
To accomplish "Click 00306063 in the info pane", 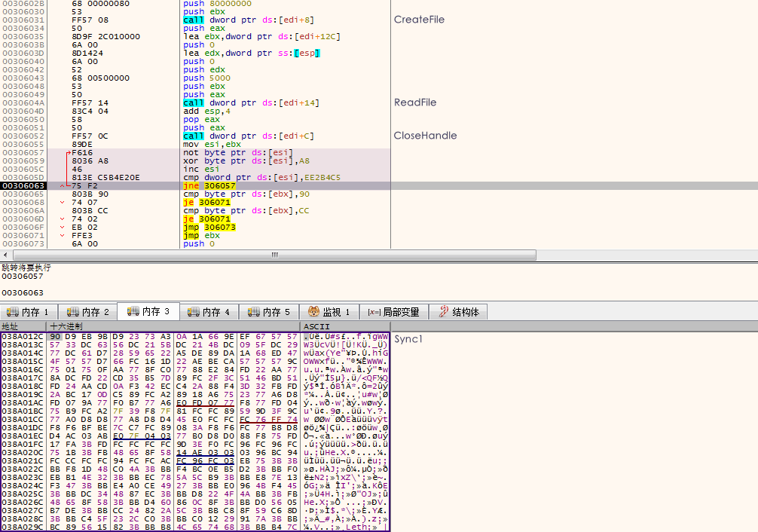I will 23,292.
